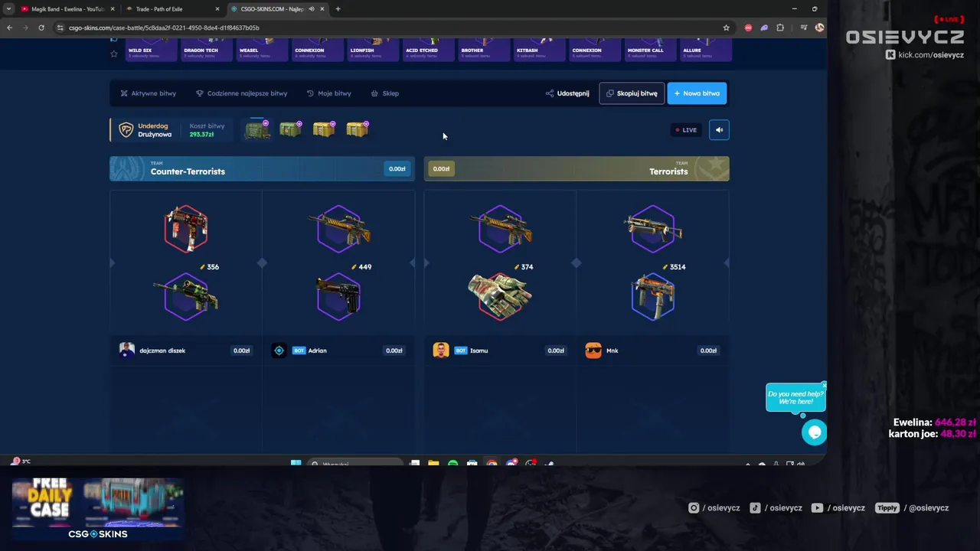Click the Skopiuj bitwę button

tap(632, 93)
